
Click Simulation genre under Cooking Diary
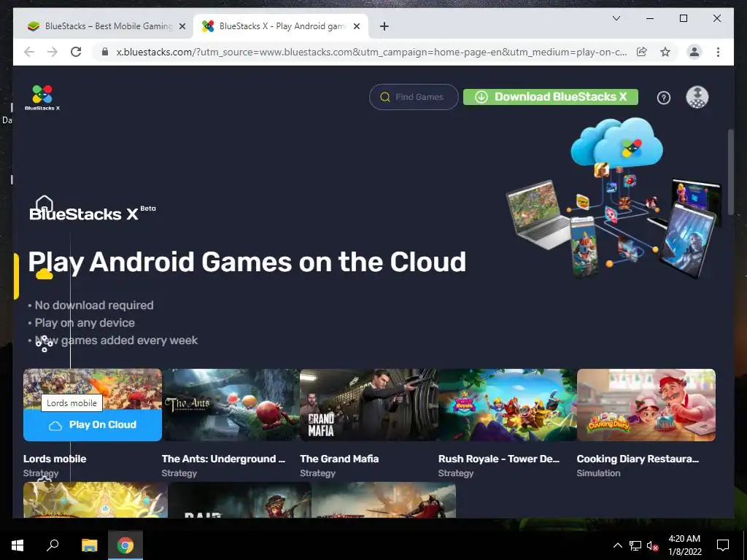pos(598,473)
